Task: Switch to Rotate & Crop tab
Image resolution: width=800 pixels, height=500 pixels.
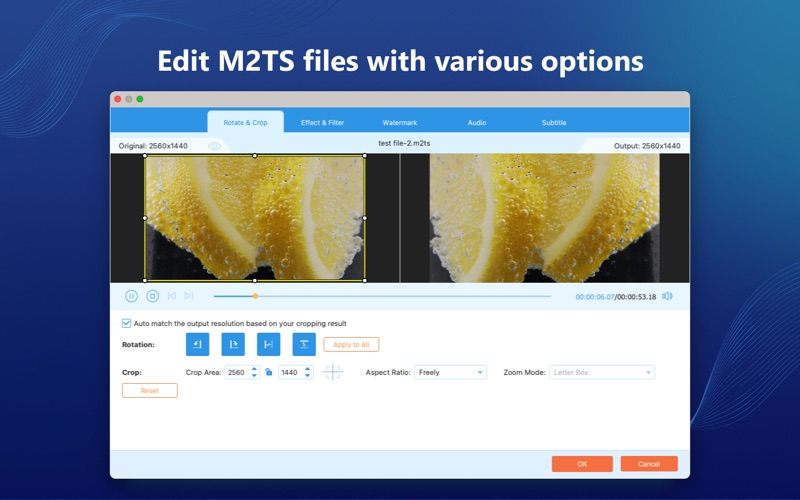Action: coord(245,122)
